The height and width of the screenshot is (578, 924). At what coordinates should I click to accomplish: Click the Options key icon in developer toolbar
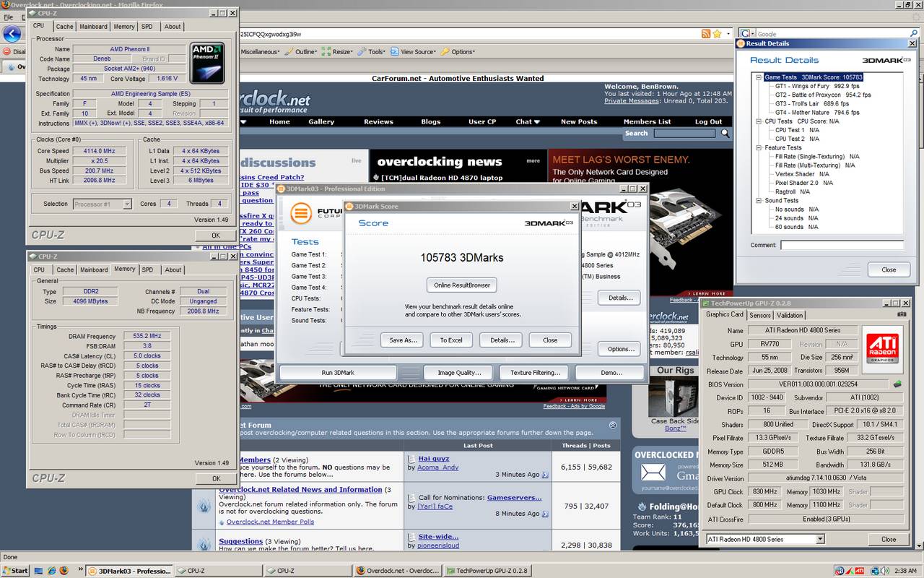[x=445, y=52]
